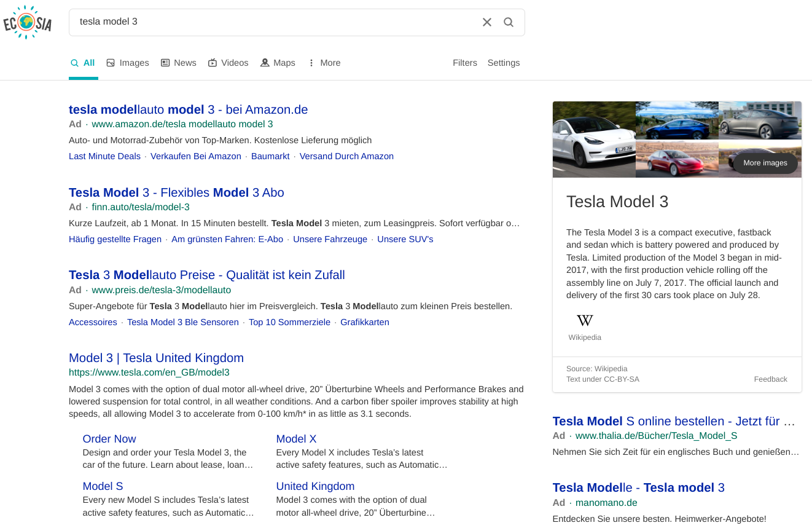Open the Verkaufen Bei Amazon sitelink

coord(196,156)
